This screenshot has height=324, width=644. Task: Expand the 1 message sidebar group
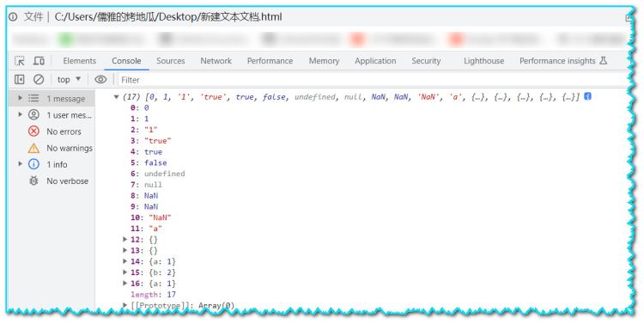tap(20, 98)
